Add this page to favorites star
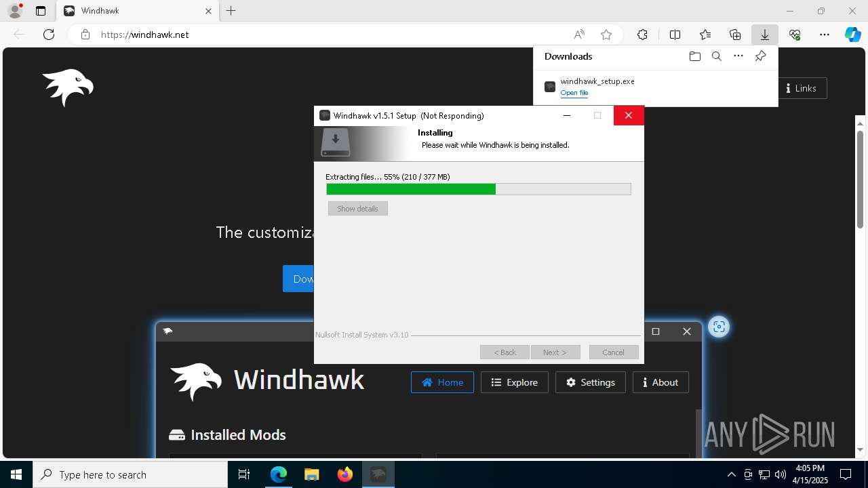The image size is (868, 488). [x=606, y=35]
